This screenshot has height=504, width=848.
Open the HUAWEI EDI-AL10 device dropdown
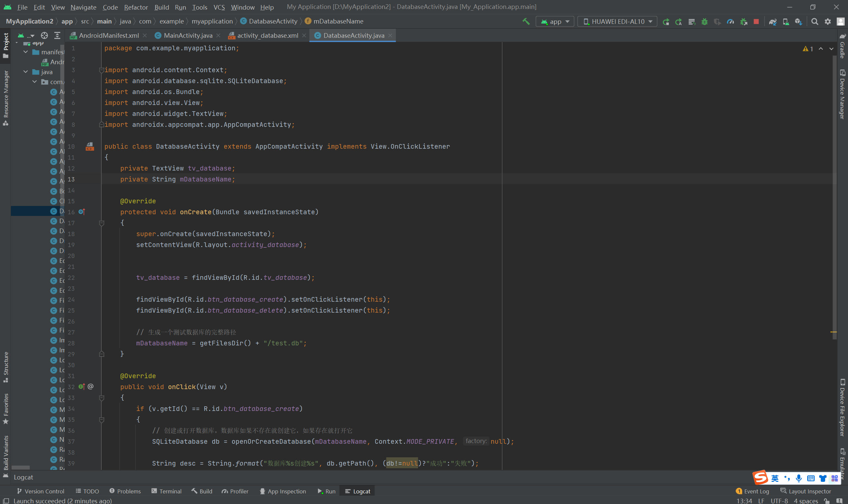[617, 22]
